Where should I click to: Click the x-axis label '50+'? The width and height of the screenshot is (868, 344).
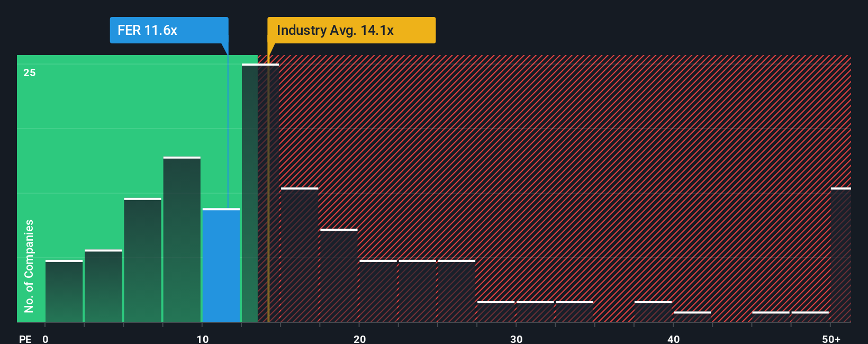pyautogui.click(x=831, y=339)
